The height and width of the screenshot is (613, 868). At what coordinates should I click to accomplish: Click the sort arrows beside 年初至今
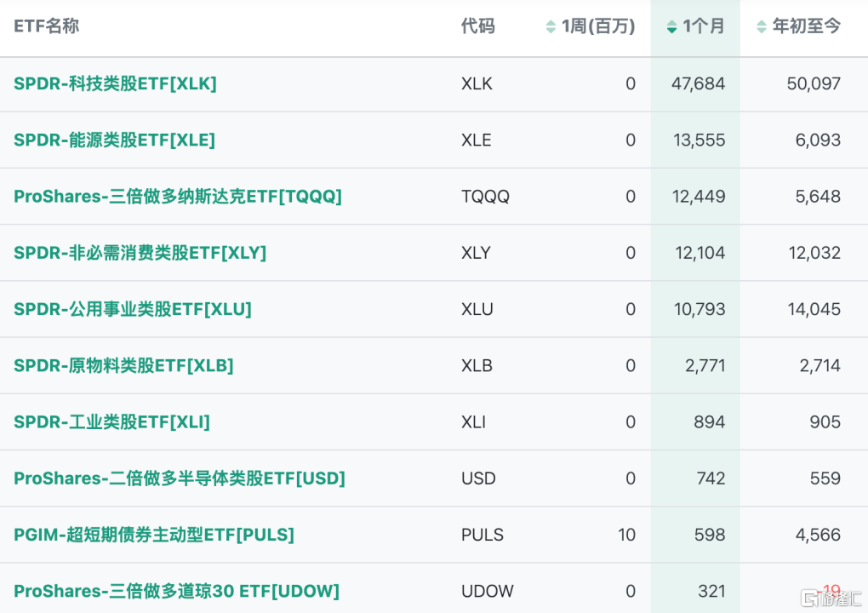click(x=762, y=27)
